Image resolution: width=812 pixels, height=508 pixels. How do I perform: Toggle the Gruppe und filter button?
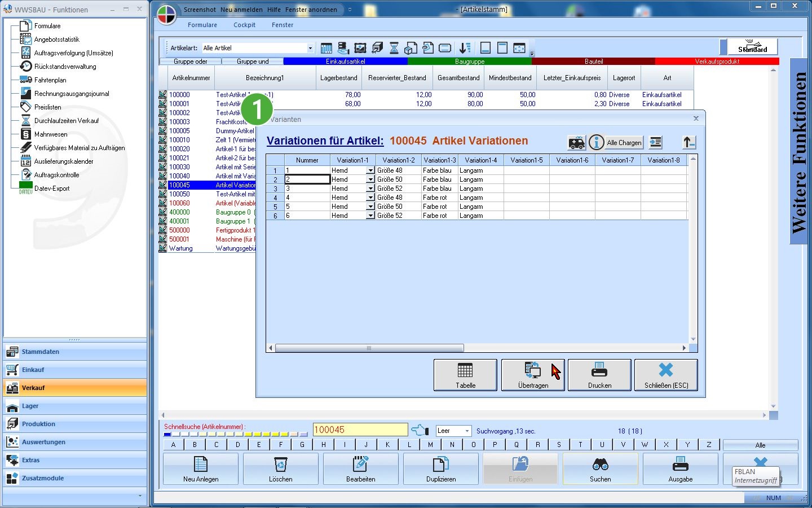[x=253, y=62]
